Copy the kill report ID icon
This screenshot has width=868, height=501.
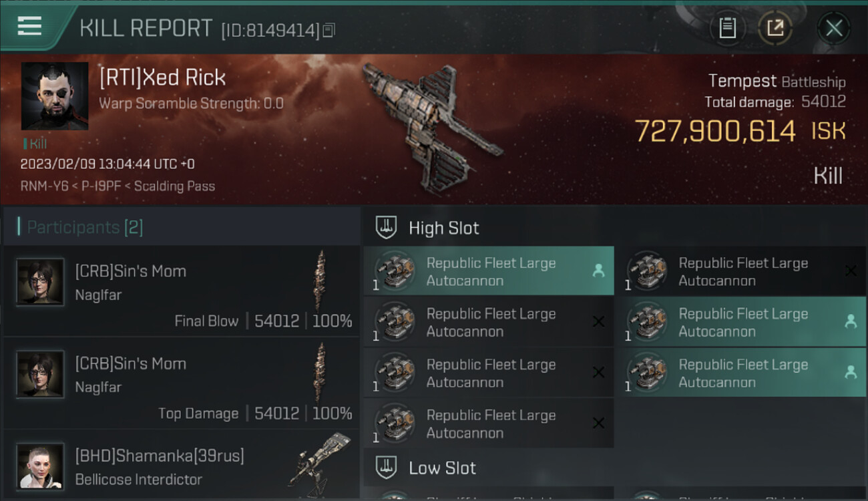pos(328,30)
